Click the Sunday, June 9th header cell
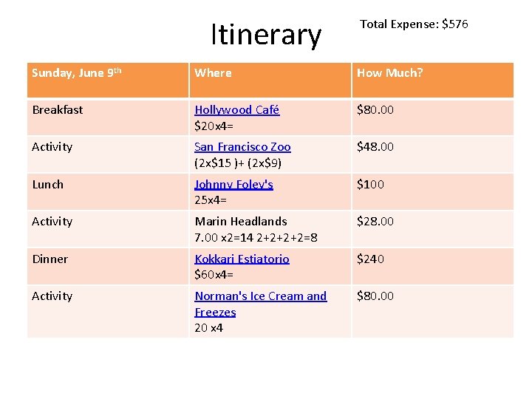 click(108, 80)
